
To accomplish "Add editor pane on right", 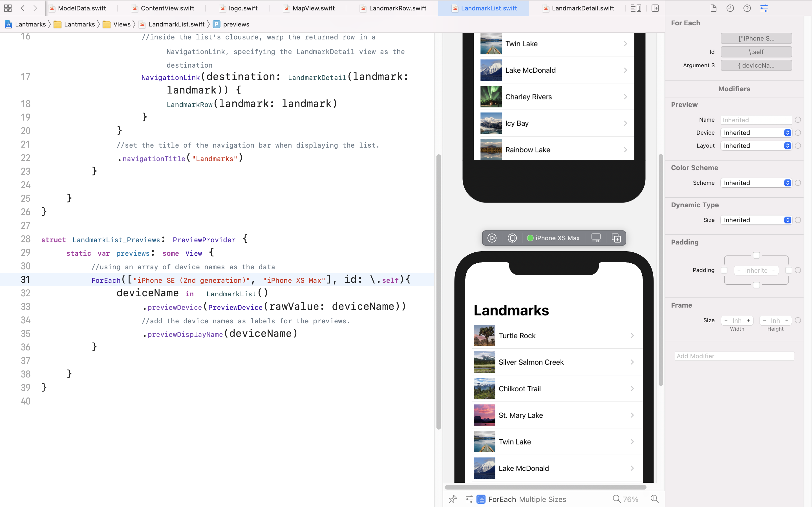I will [655, 8].
